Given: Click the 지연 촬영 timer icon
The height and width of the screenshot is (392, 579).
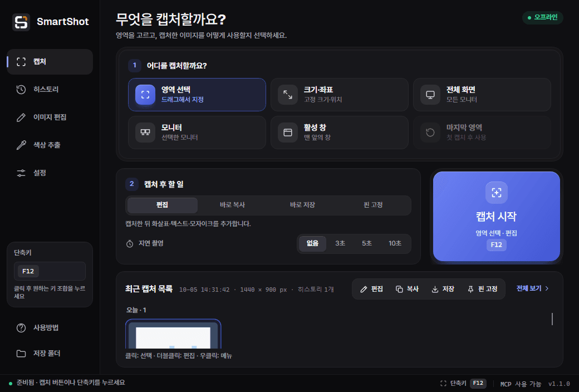Looking at the screenshot, I should pyautogui.click(x=130, y=243).
